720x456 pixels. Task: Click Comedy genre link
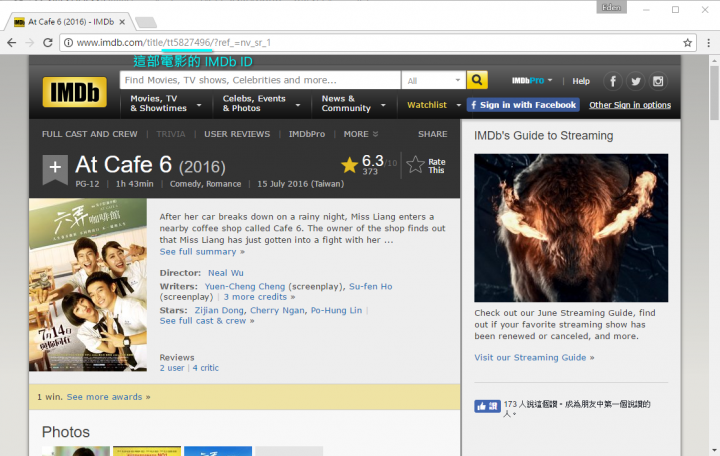click(186, 184)
